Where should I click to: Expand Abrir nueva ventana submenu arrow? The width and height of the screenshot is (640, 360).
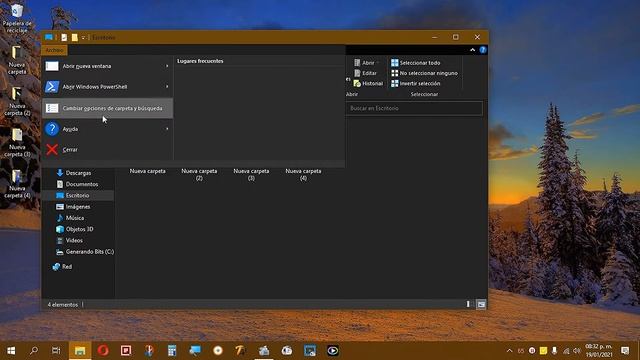click(x=167, y=66)
